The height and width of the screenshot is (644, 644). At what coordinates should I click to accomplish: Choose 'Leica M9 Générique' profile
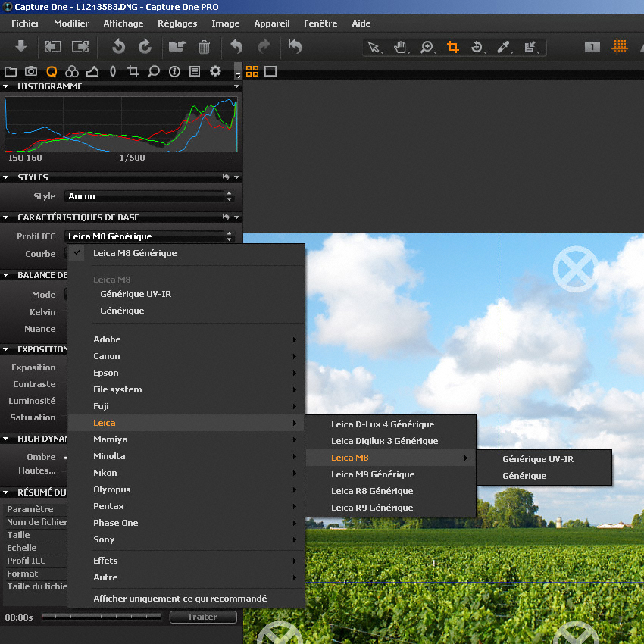click(x=391, y=474)
